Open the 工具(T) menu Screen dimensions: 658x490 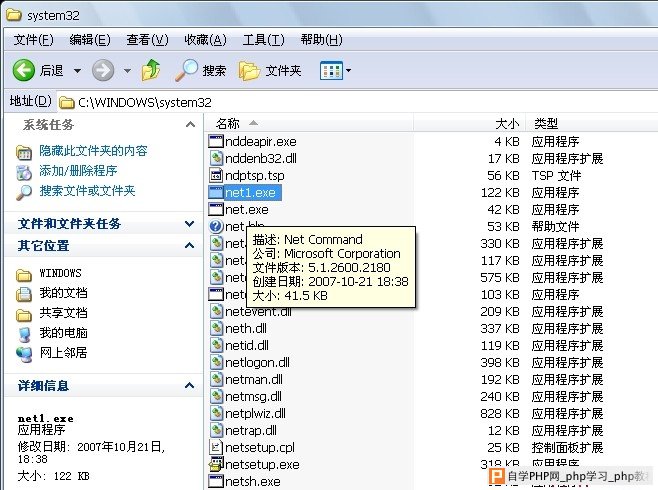264,40
